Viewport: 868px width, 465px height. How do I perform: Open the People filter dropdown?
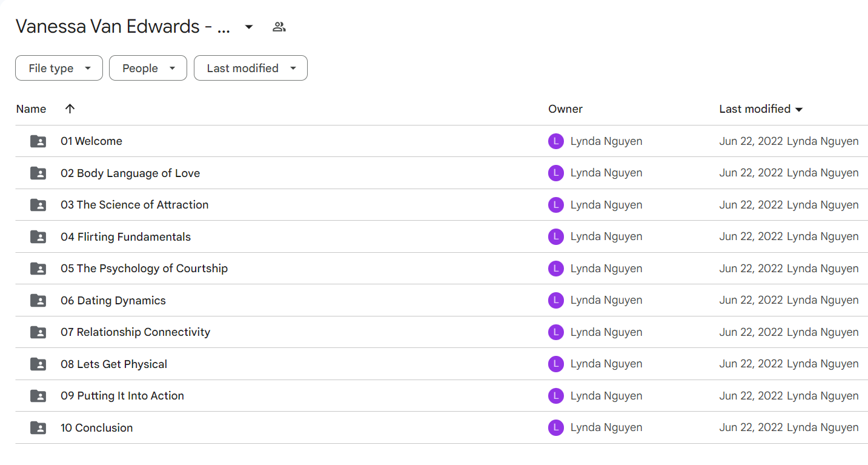point(148,68)
